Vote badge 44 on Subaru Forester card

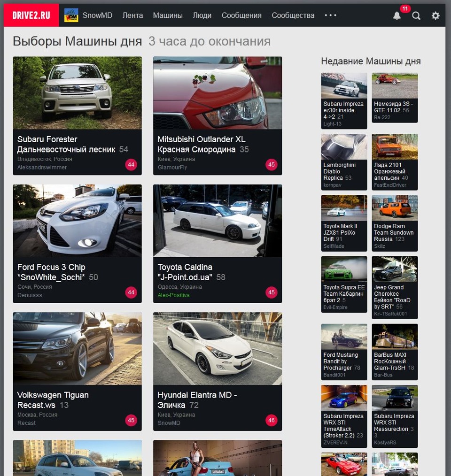pos(131,165)
